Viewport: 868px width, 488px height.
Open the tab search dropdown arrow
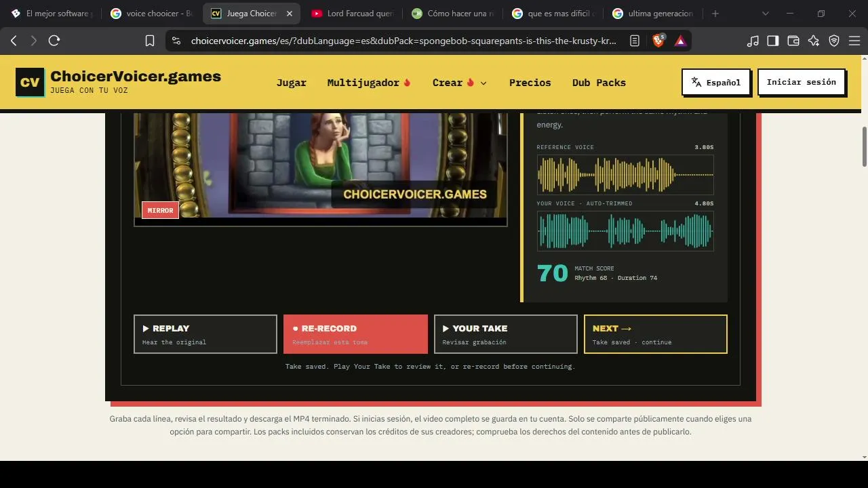(x=766, y=14)
